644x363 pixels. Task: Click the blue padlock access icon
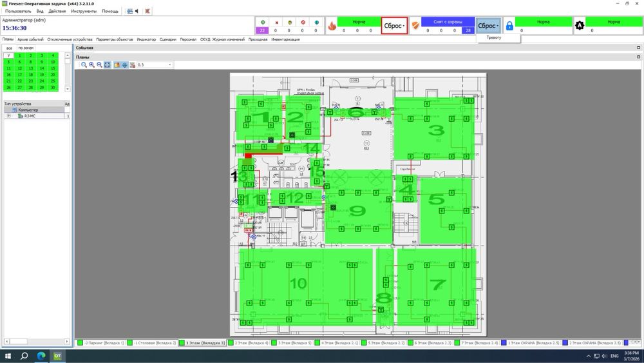[509, 26]
